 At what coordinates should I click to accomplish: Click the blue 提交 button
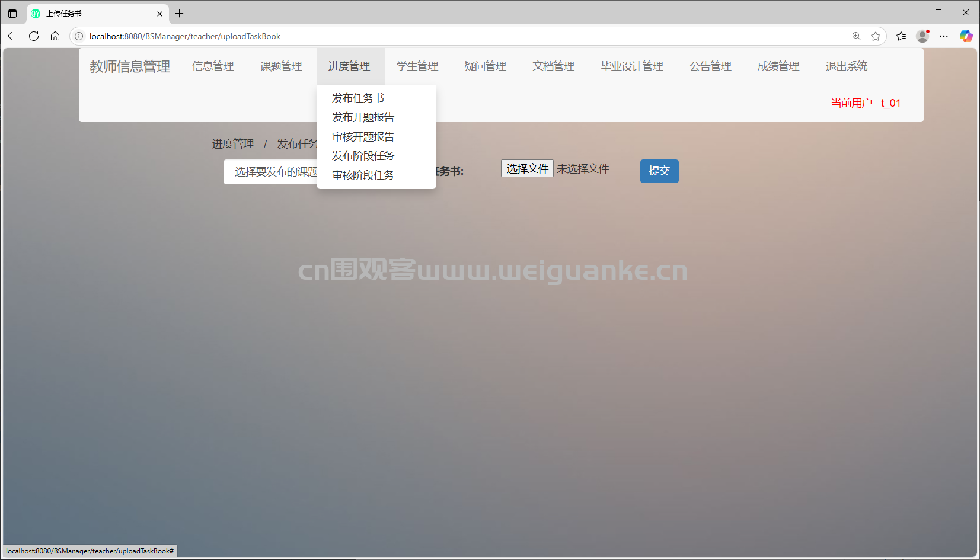(659, 171)
